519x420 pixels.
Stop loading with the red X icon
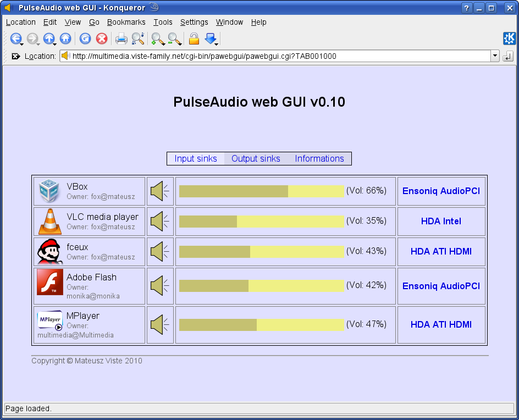click(x=102, y=38)
